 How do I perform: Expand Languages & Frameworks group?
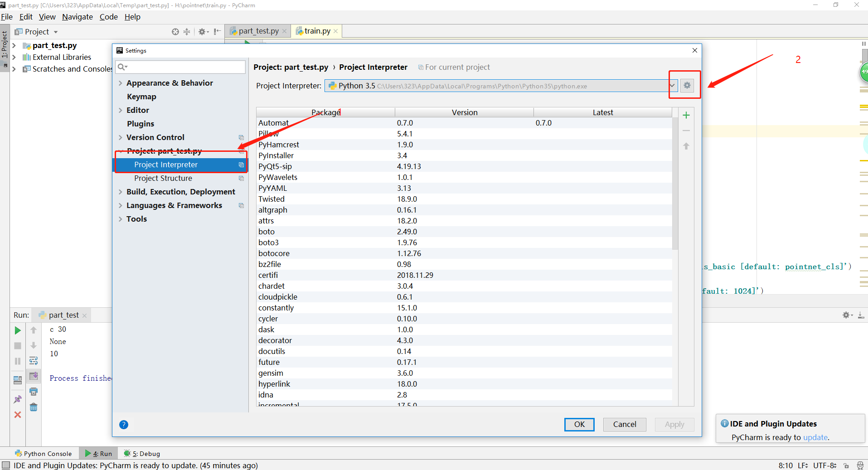120,205
